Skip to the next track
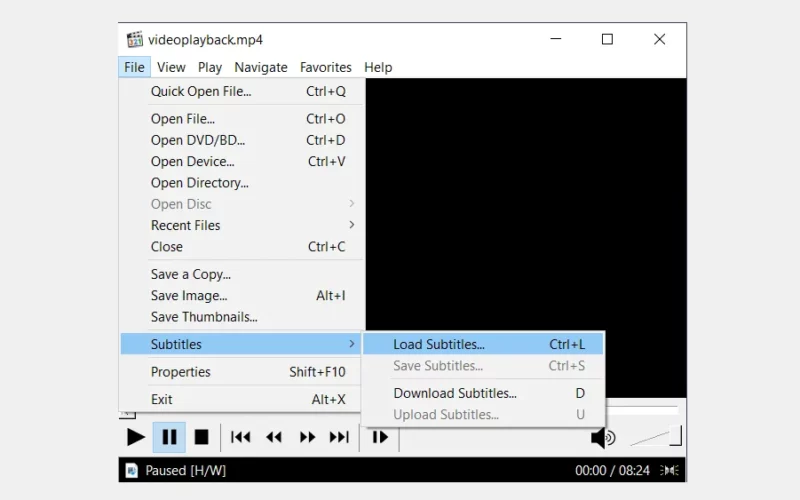Screen dimensions: 800x500 (339, 437)
